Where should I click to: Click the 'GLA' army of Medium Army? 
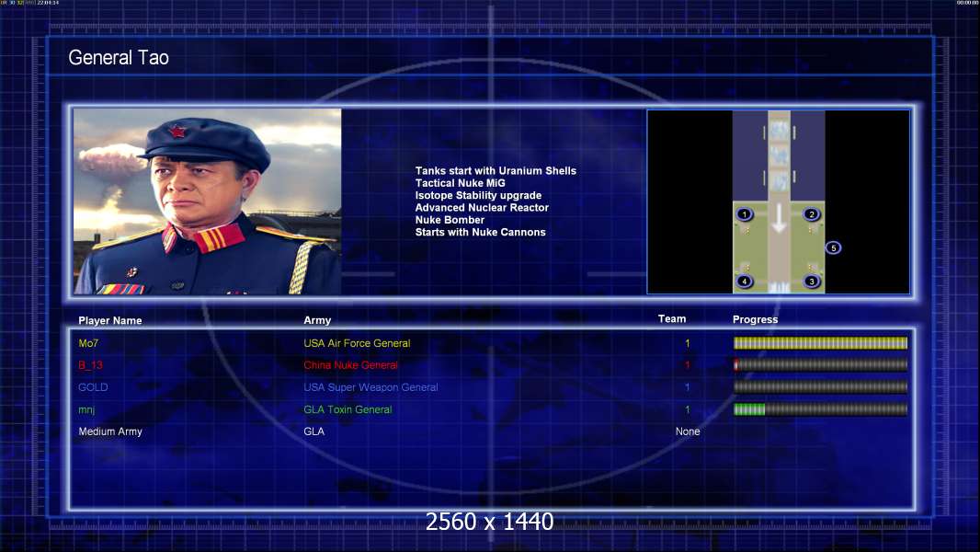tap(313, 431)
